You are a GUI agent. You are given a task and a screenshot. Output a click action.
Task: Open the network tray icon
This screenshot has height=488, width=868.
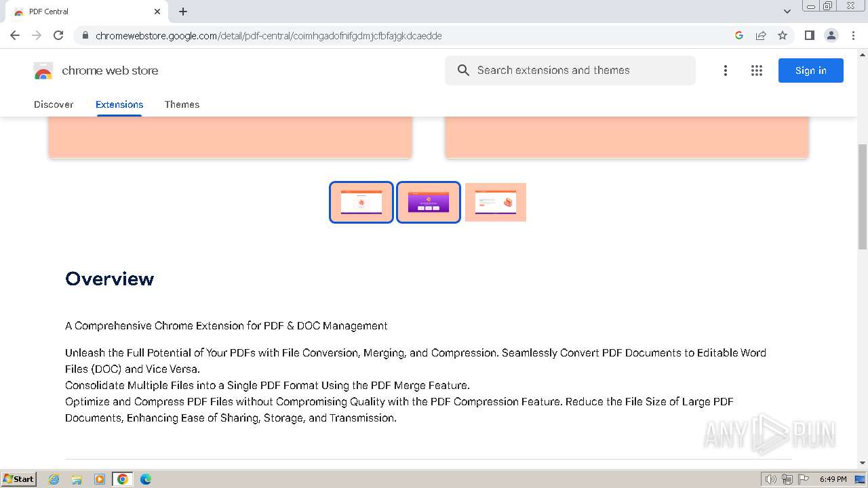[x=787, y=479]
